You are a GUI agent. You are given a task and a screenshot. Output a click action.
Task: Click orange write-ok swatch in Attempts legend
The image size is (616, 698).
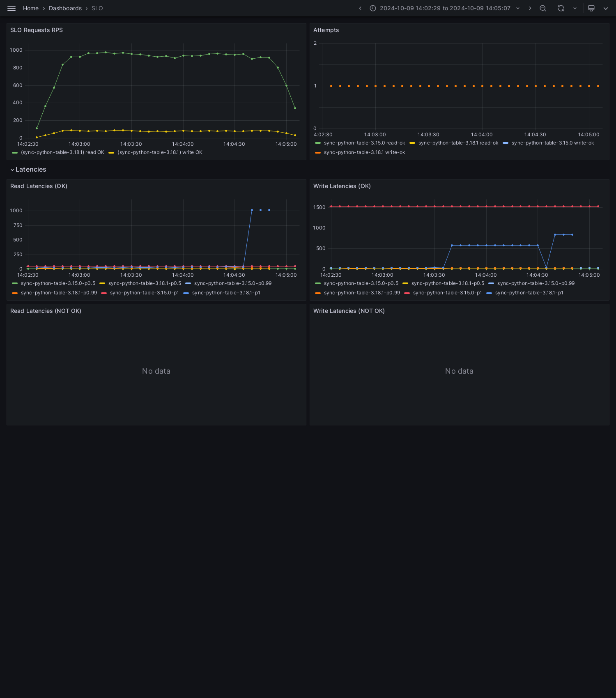click(318, 153)
